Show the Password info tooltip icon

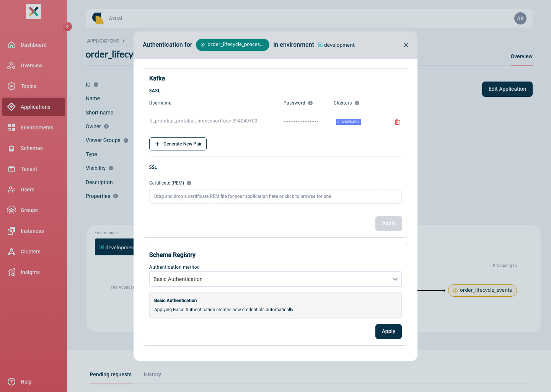[x=310, y=103]
